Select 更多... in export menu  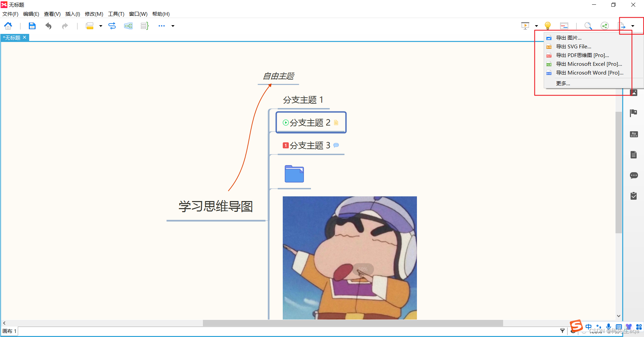point(594,83)
